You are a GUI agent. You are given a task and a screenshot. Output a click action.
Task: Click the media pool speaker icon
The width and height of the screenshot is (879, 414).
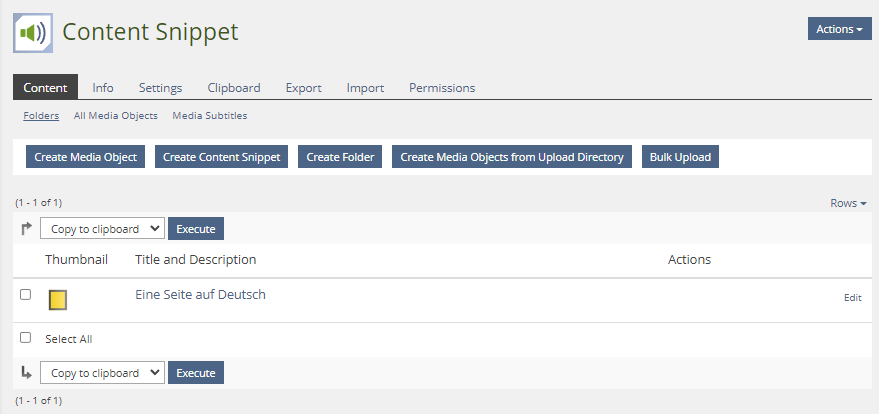point(32,33)
